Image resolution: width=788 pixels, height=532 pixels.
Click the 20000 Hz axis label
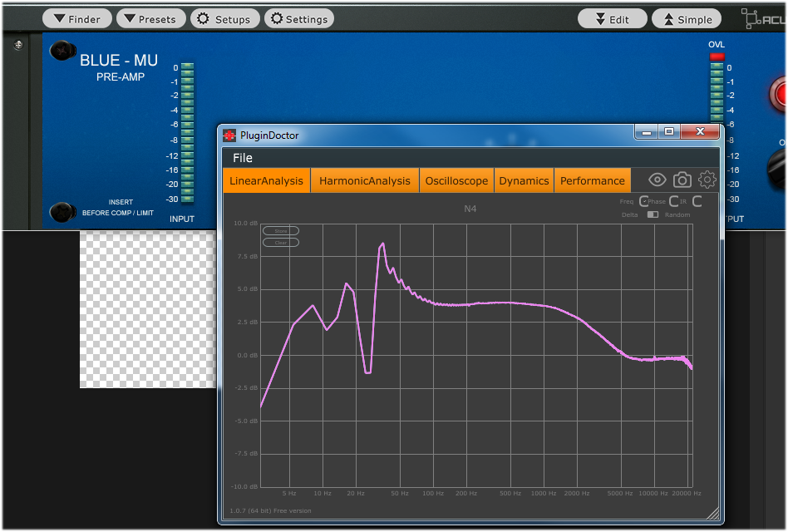pos(687,494)
